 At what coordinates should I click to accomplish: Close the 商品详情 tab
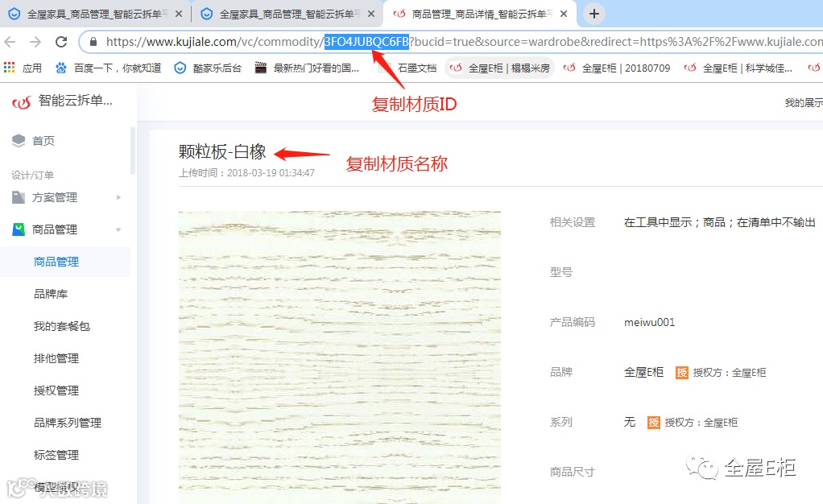[x=564, y=14]
